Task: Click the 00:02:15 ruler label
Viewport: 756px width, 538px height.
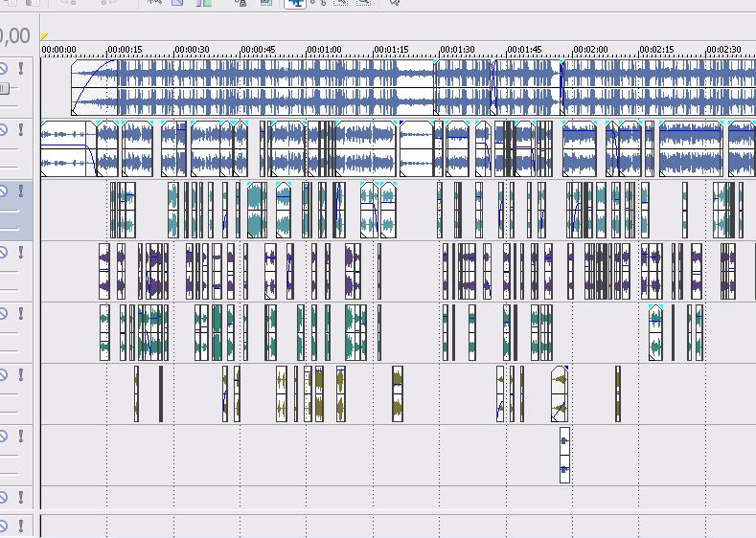Action: coord(656,49)
